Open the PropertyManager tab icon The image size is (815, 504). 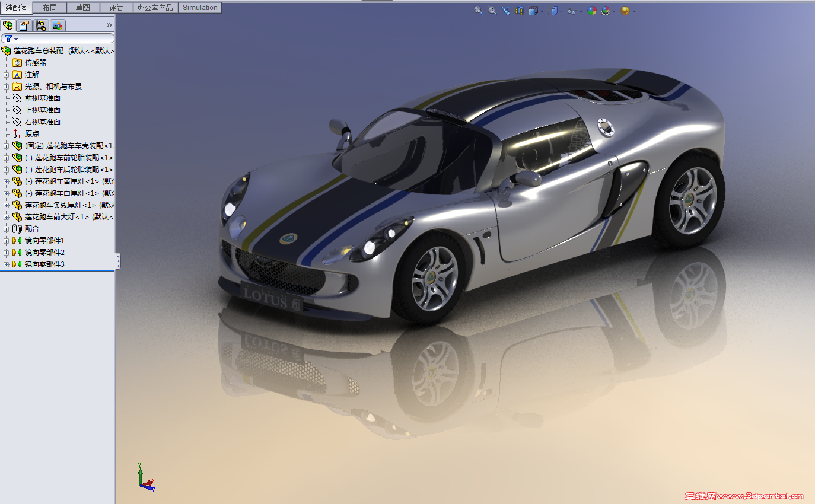24,25
